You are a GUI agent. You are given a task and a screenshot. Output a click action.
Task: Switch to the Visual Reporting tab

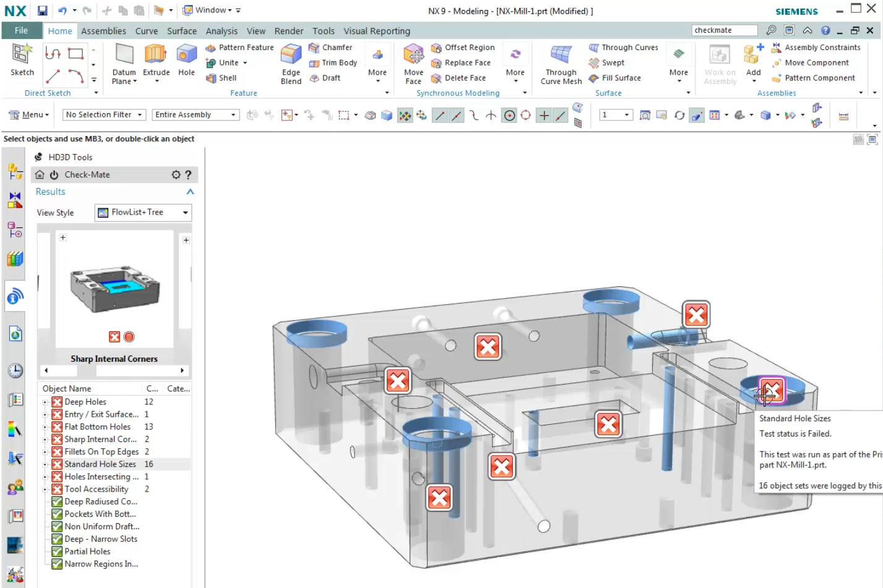click(377, 31)
